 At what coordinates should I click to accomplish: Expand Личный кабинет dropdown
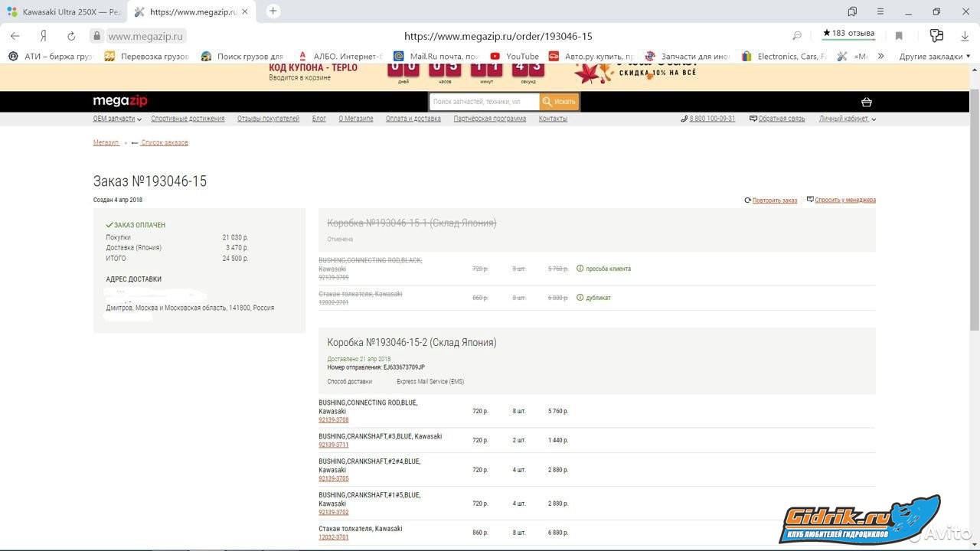(847, 119)
